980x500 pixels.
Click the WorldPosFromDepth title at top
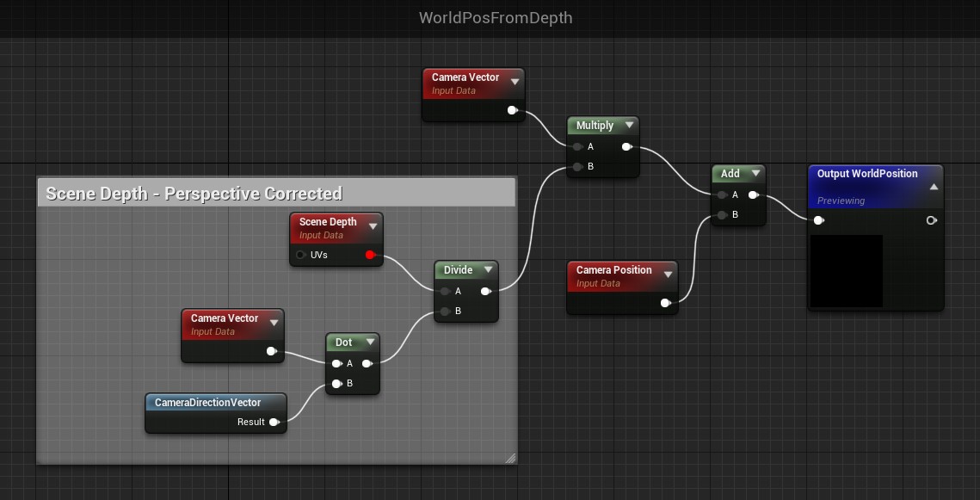click(495, 18)
